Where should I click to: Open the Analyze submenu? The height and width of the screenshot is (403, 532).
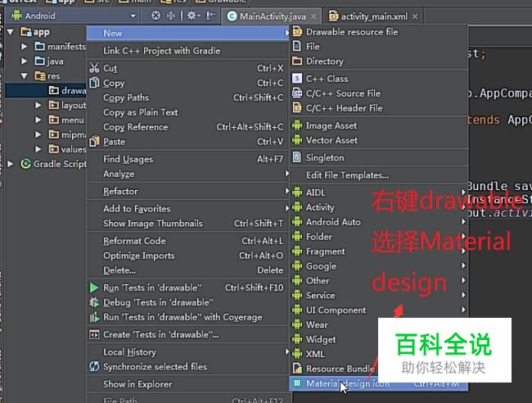pos(188,174)
